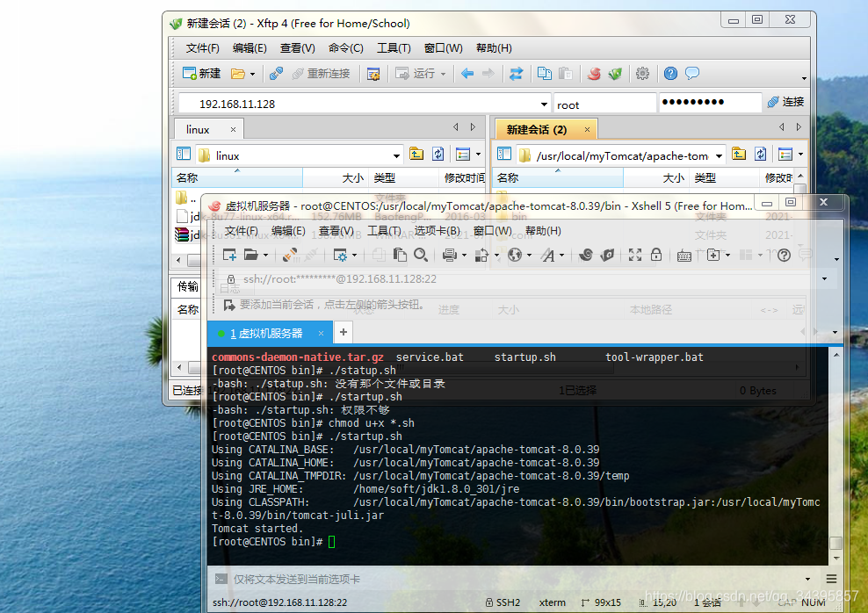The image size is (868, 613).
Task: Close the 新建会话 (2) tab in Xftp
Action: [587, 129]
